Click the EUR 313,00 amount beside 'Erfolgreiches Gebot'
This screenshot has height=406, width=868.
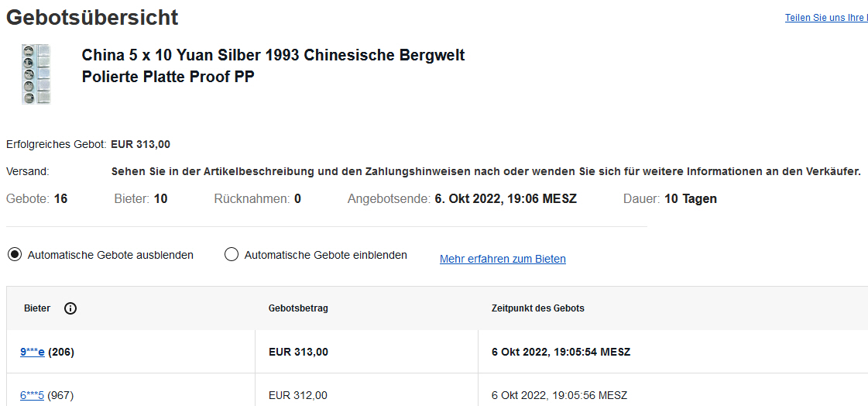click(x=141, y=144)
